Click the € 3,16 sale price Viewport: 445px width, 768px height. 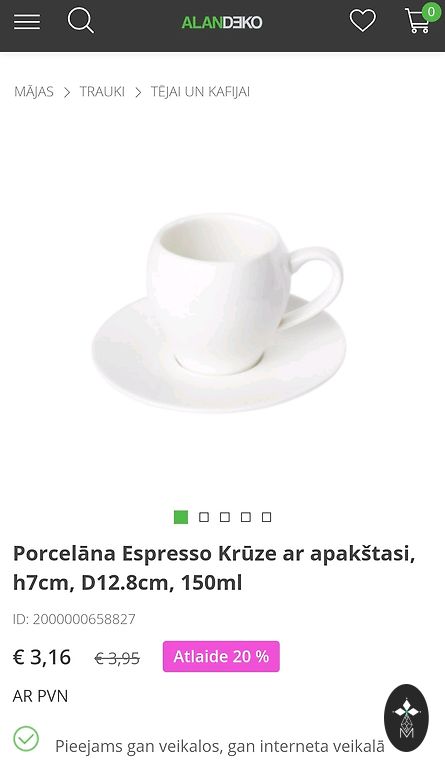42,657
